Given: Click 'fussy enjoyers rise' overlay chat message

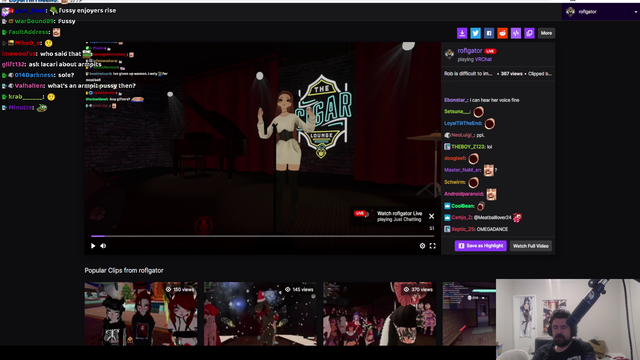Looking at the screenshot, I should pyautogui.click(x=87, y=11).
